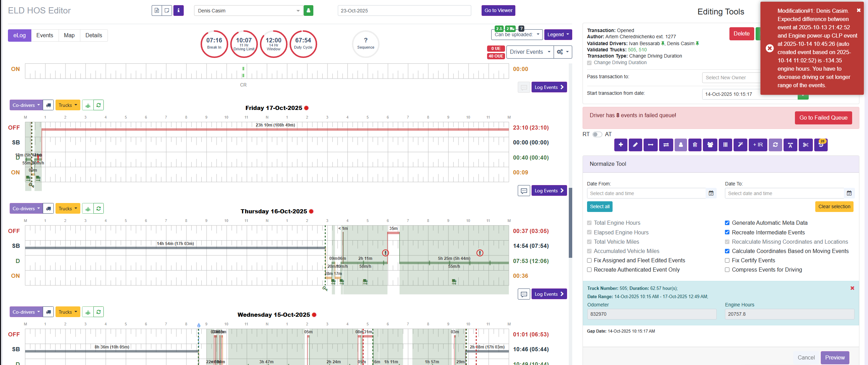The height and width of the screenshot is (365, 868).
Task: Open Trucks dropdown for Wednesday 15-Oct
Action: coord(68,312)
